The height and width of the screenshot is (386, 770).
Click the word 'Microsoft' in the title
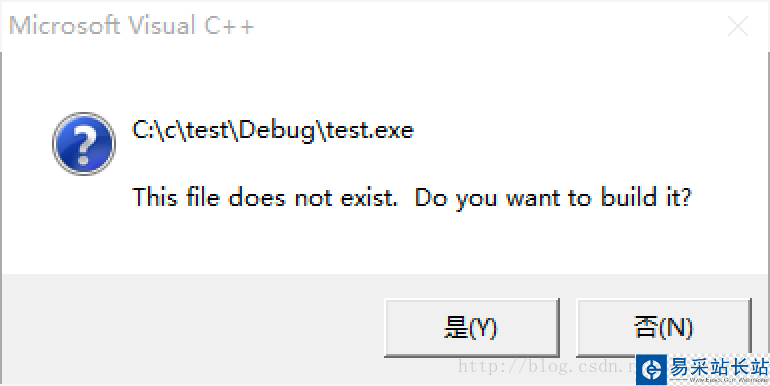[x=64, y=26]
